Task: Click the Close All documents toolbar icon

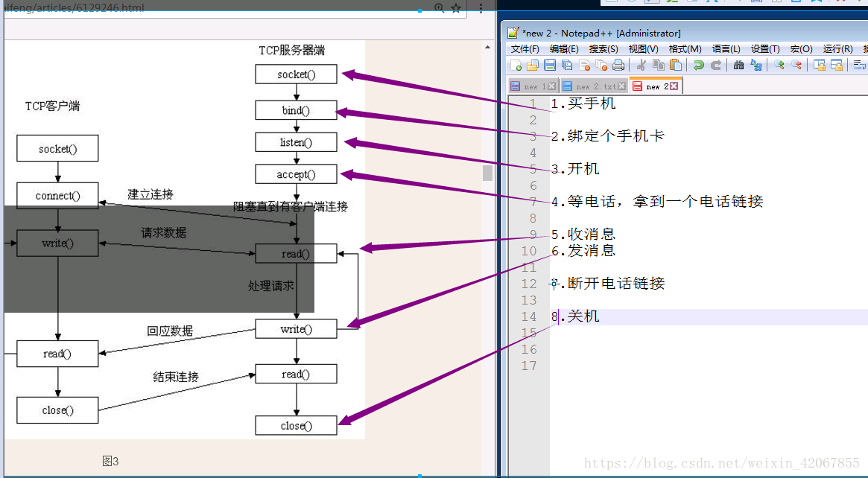Action: pyautogui.click(x=602, y=66)
